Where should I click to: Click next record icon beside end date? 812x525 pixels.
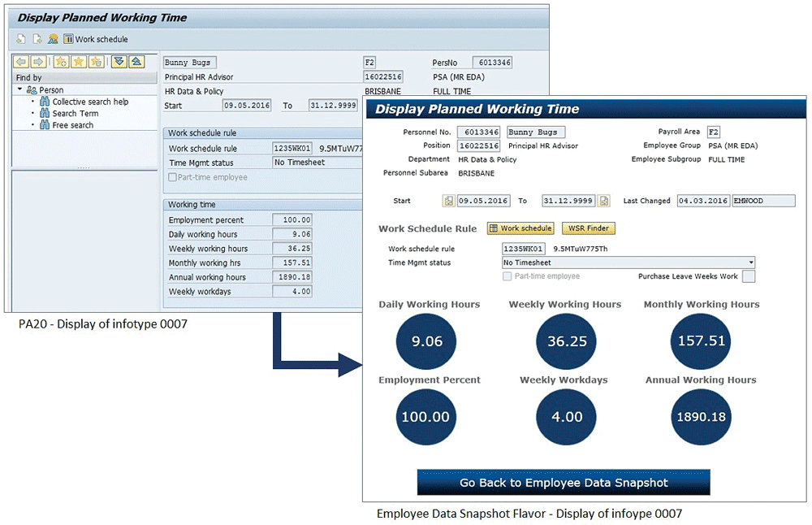pos(604,201)
